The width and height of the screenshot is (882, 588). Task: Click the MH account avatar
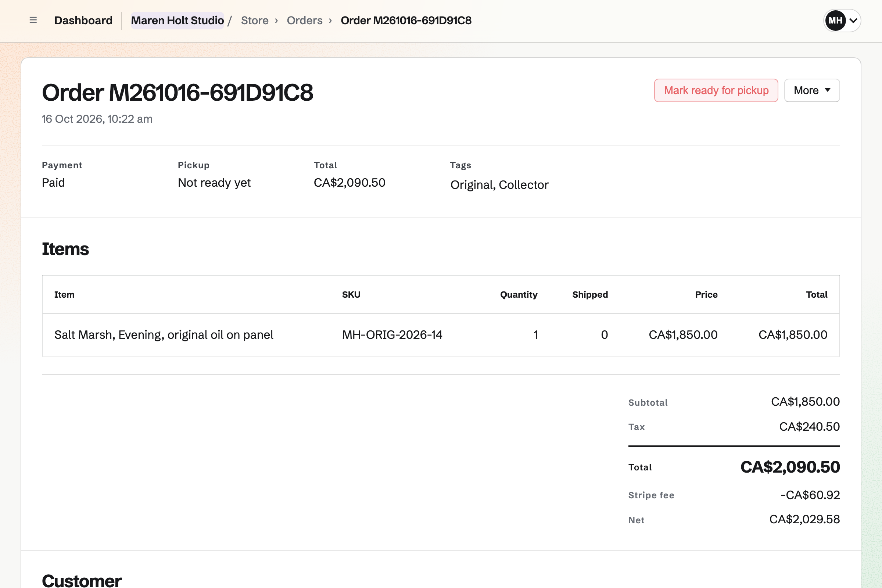835,21
